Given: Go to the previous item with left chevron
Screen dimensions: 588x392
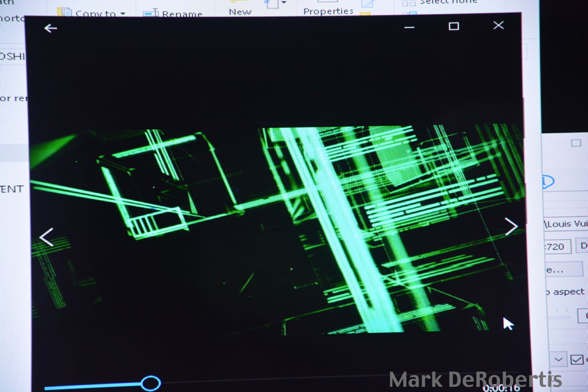Looking at the screenshot, I should 46,237.
